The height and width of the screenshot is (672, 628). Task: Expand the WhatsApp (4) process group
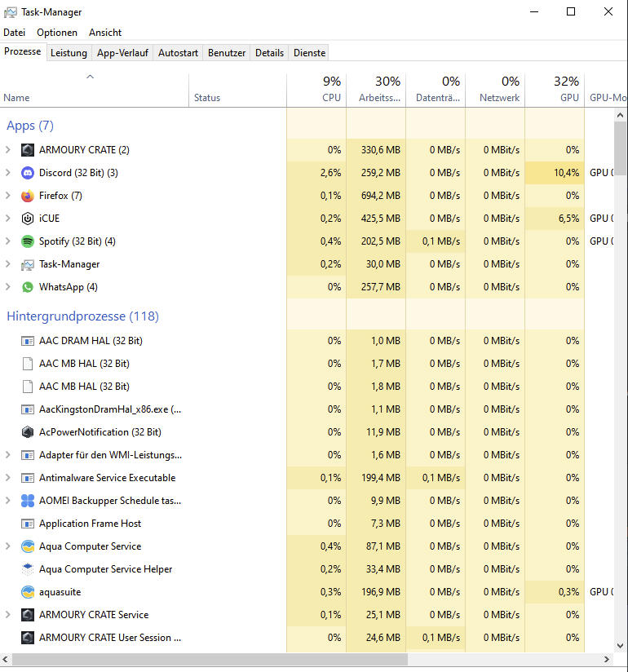[7, 287]
